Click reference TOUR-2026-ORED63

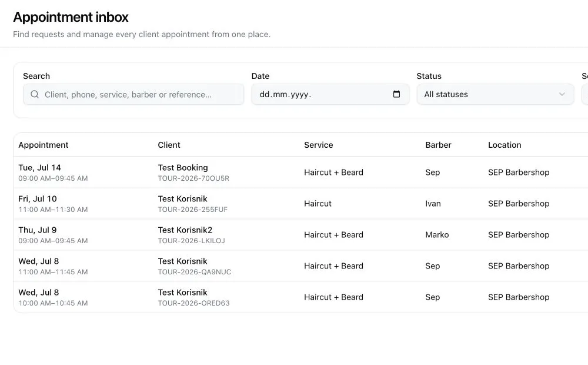pos(193,303)
